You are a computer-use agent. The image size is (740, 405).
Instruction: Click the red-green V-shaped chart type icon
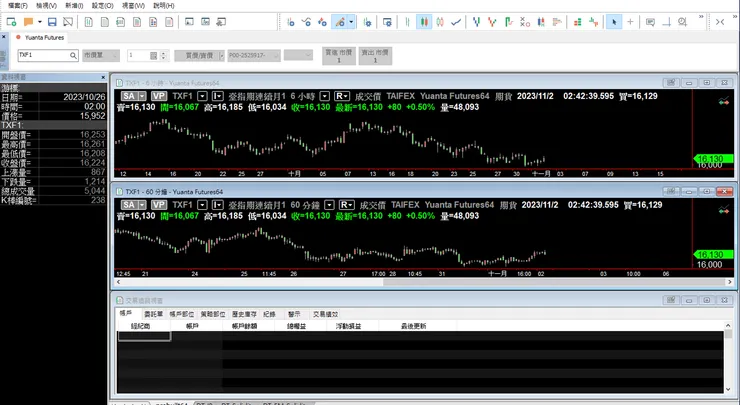[x=492, y=22]
